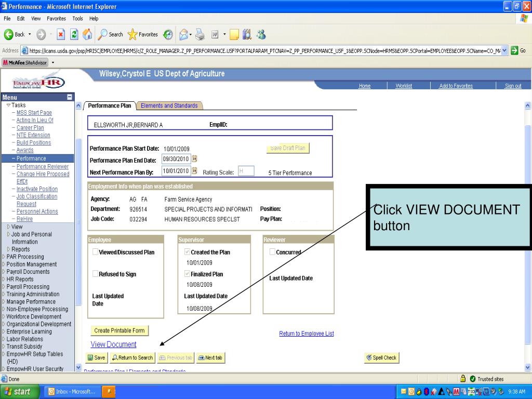The height and width of the screenshot is (399, 532).
Task: Toggle the Finalized Plan checkbox
Action: point(187,273)
